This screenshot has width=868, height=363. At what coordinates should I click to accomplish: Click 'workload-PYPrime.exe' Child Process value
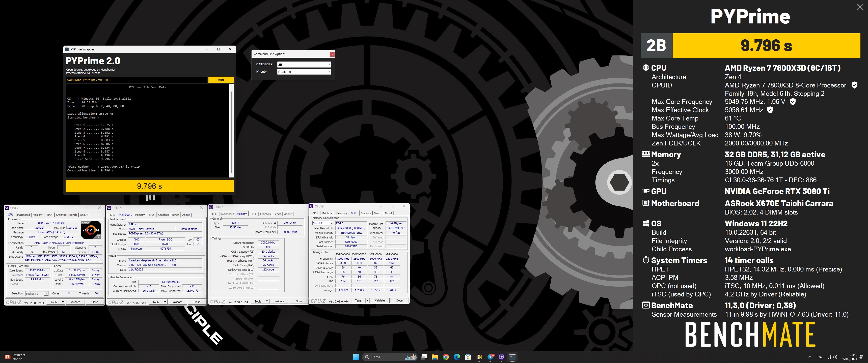tap(758, 249)
